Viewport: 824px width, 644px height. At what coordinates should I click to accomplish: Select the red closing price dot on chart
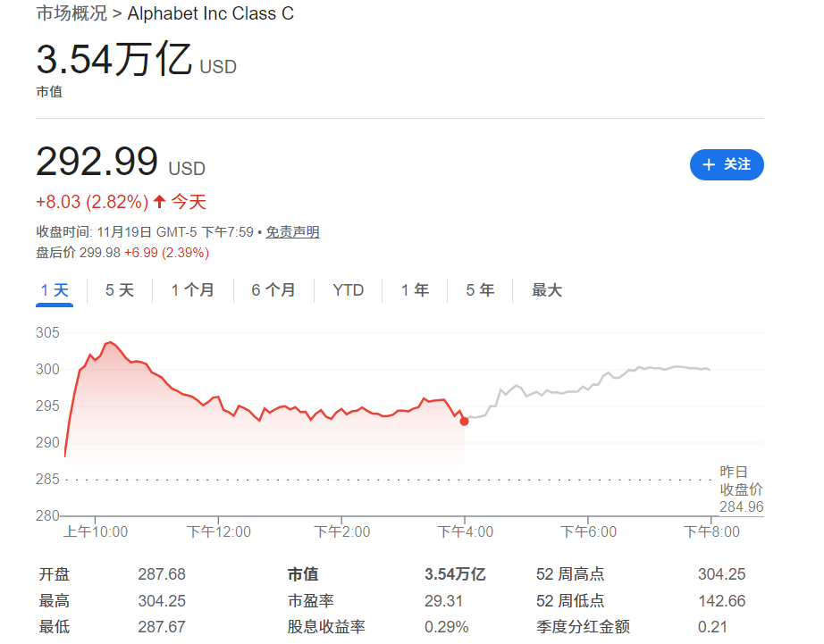coord(464,421)
